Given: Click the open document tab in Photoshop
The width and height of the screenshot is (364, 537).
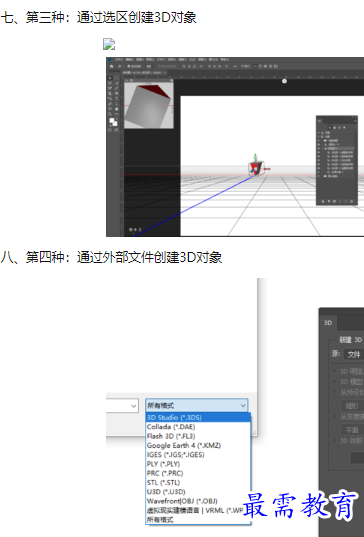Looking at the screenshot, I should click(144, 73).
